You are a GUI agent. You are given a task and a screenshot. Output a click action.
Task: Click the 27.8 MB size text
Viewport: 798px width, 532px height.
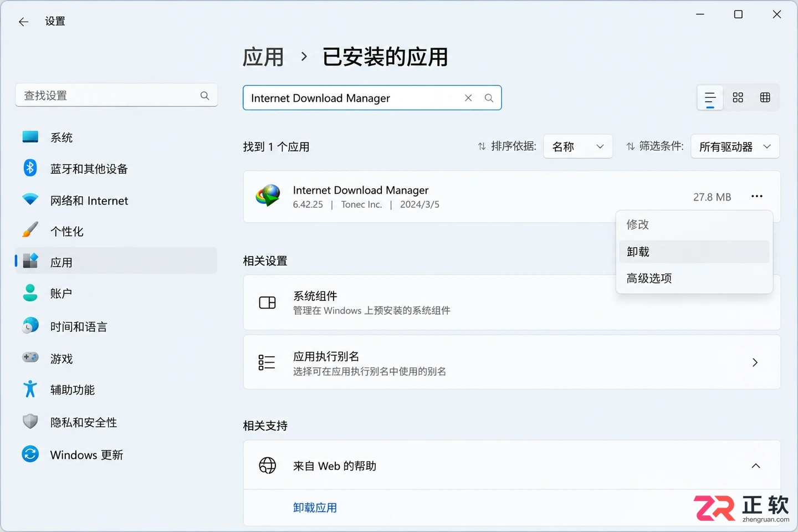(712, 197)
